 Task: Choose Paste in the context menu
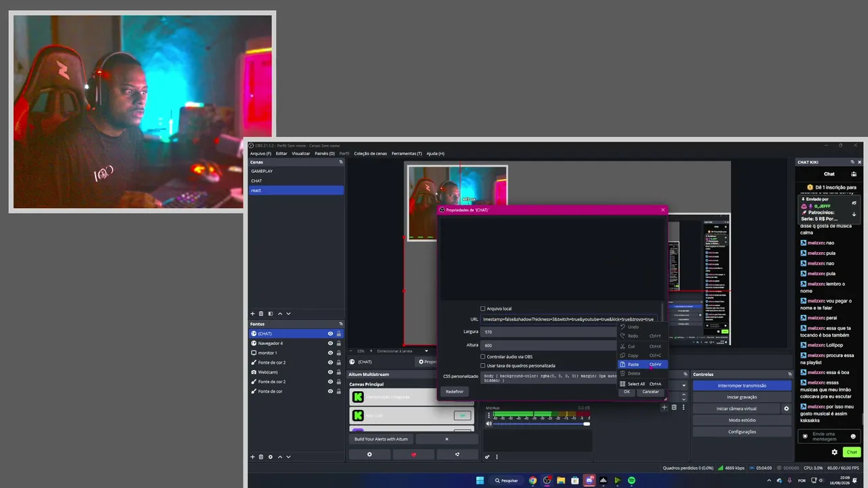click(642, 365)
